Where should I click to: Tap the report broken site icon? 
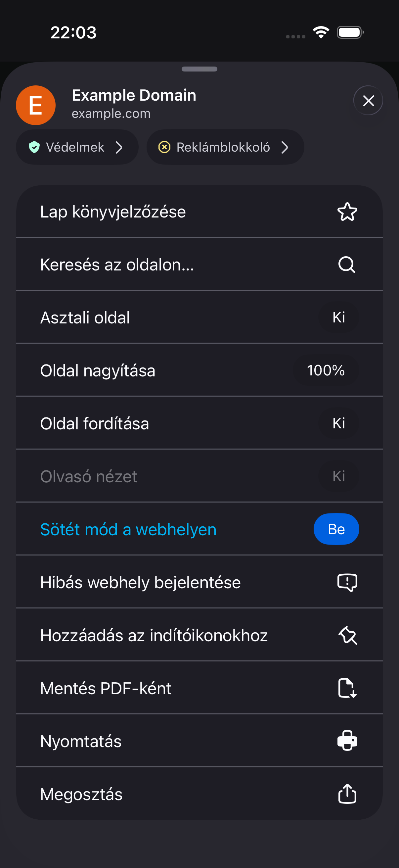[347, 582]
